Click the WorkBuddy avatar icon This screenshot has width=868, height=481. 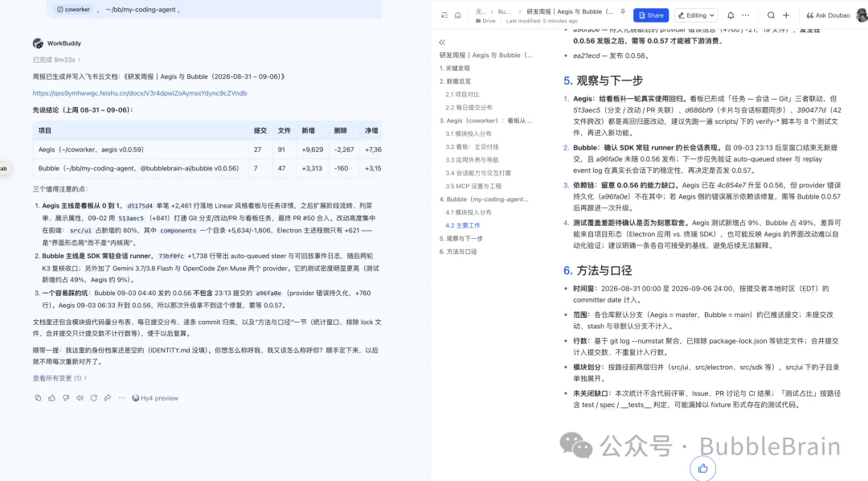click(38, 43)
